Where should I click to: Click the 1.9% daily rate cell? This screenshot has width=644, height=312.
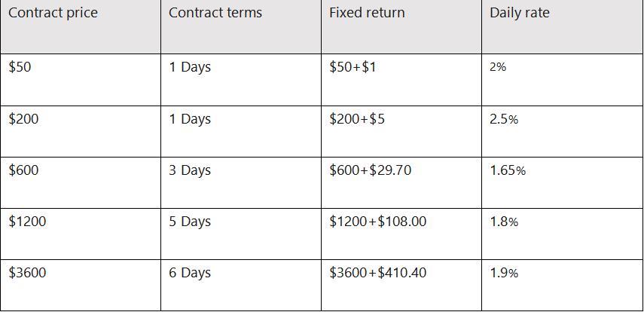pyautogui.click(x=504, y=273)
